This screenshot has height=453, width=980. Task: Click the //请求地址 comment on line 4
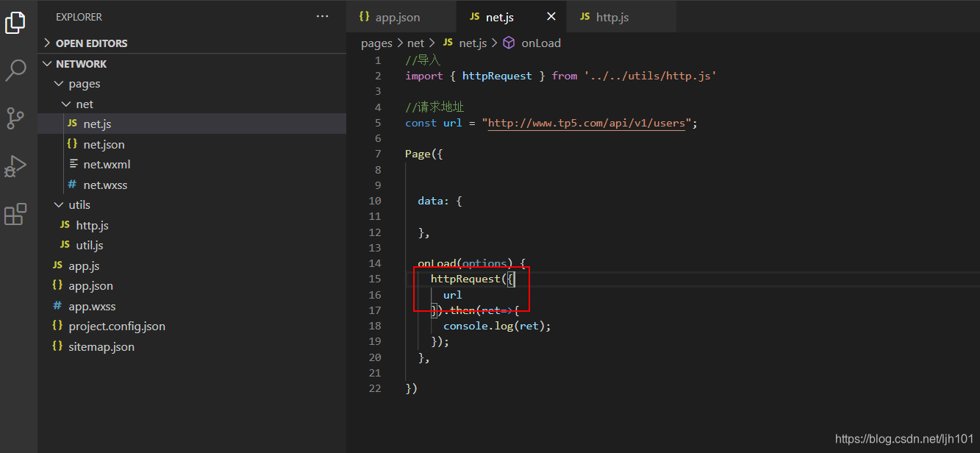pos(434,107)
